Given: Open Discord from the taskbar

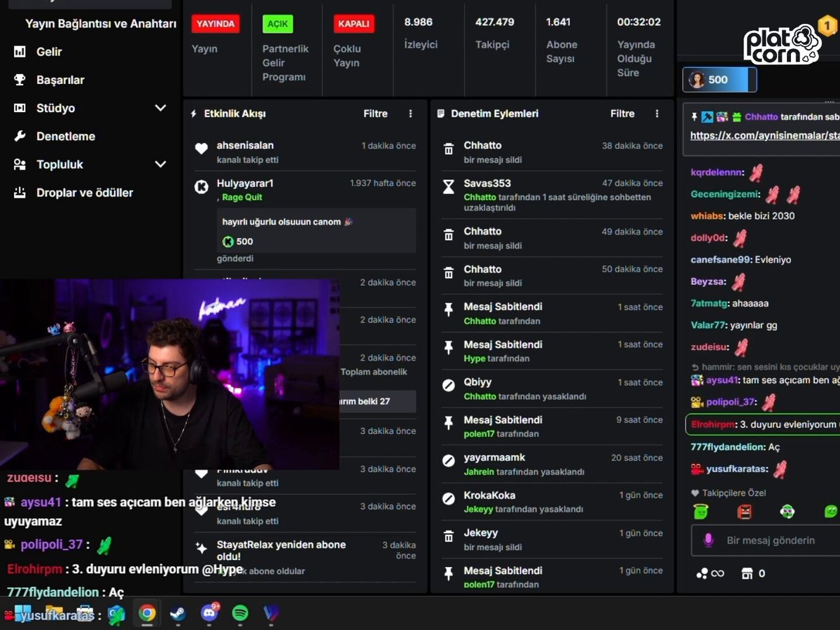Looking at the screenshot, I should pyautogui.click(x=209, y=613).
